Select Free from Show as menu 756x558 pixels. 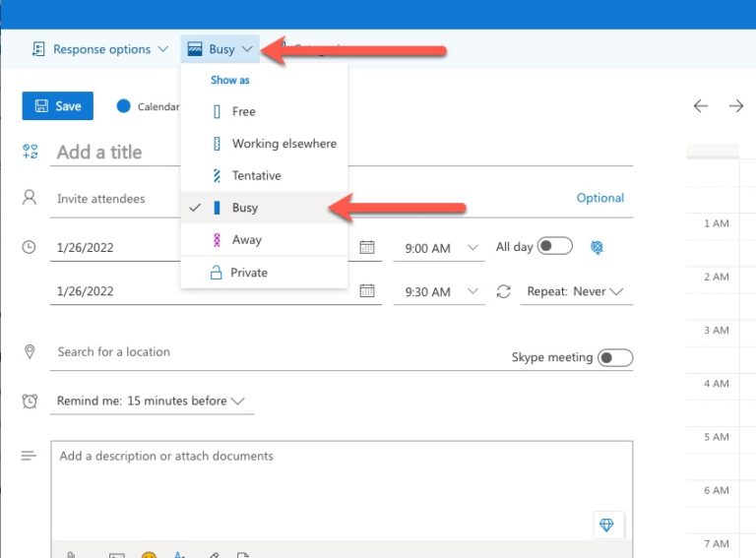point(243,111)
